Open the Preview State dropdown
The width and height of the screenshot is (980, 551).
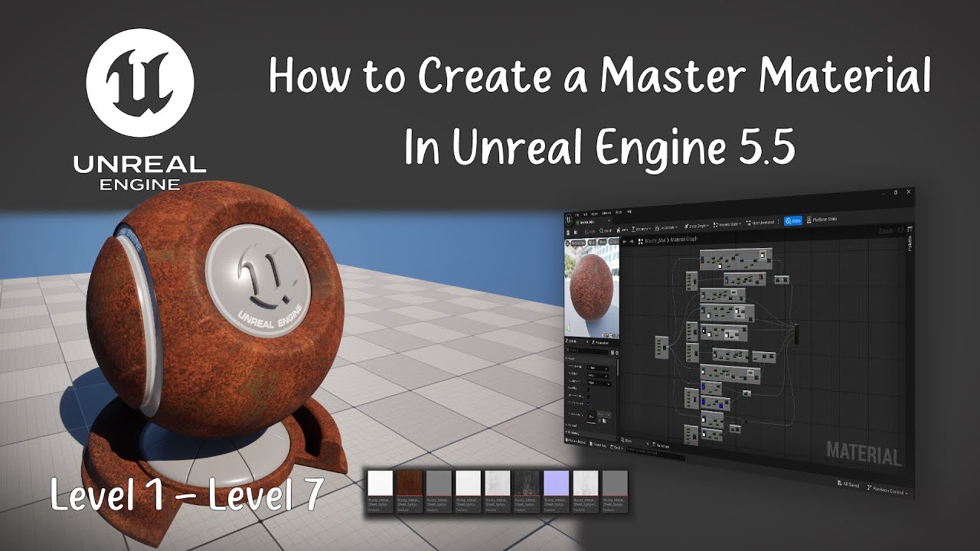727,224
